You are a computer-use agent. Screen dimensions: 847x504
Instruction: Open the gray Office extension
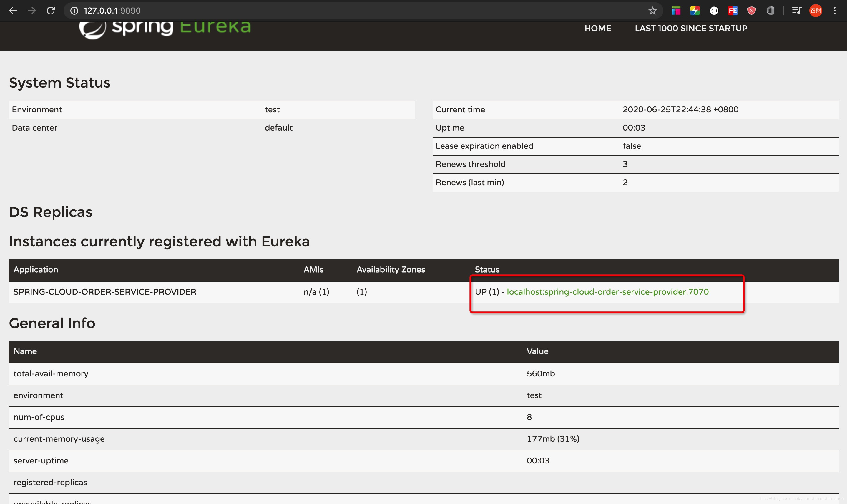click(770, 11)
